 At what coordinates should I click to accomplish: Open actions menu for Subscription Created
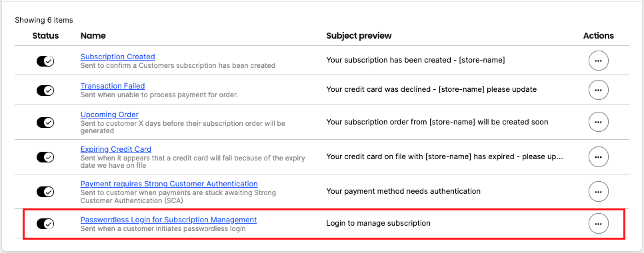click(599, 61)
